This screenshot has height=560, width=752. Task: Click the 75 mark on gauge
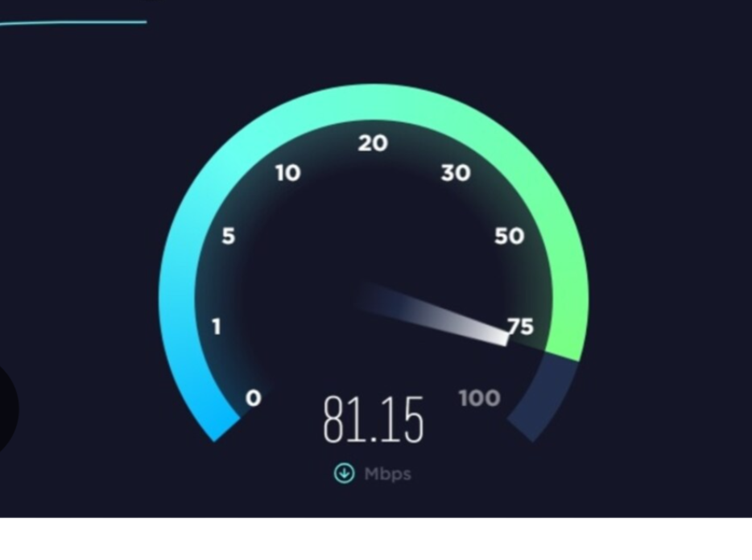point(520,327)
